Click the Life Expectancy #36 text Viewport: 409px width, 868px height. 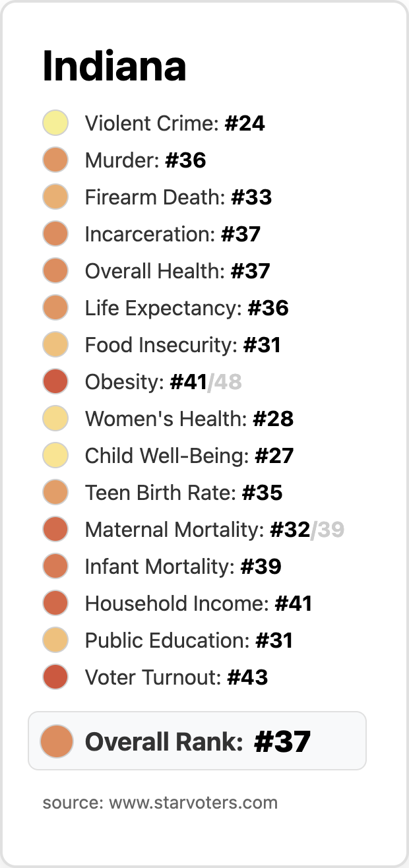(187, 308)
